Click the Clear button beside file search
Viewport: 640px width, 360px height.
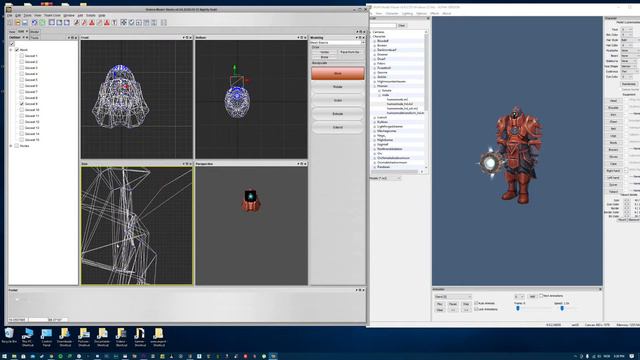click(x=402, y=25)
